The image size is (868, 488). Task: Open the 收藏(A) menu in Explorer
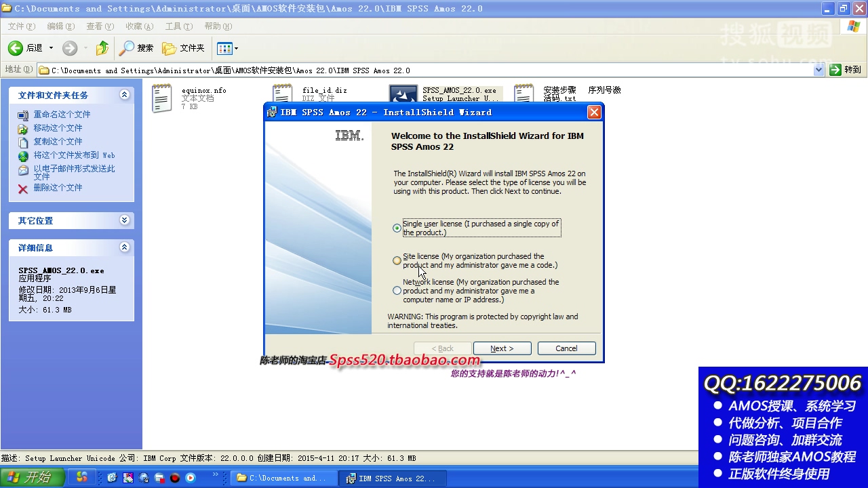[x=139, y=26]
